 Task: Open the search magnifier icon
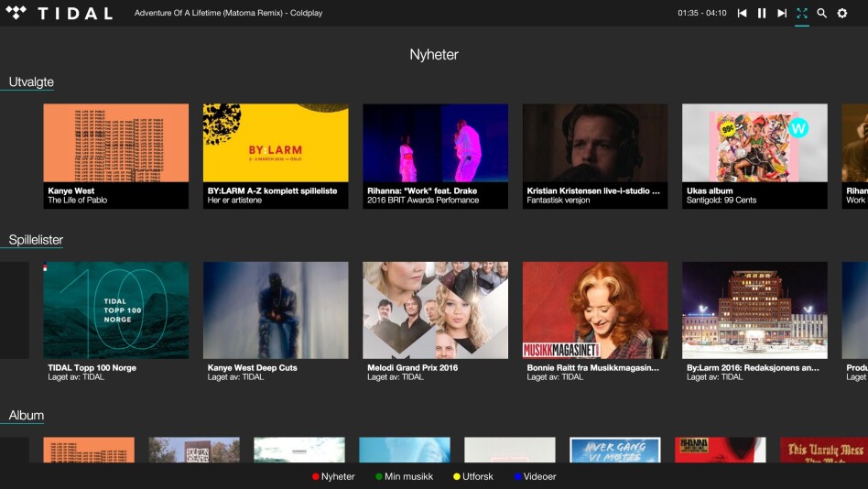[822, 13]
